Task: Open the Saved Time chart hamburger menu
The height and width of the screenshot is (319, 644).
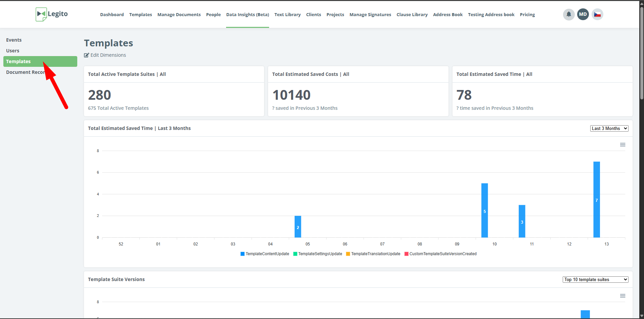Action: coord(622,145)
